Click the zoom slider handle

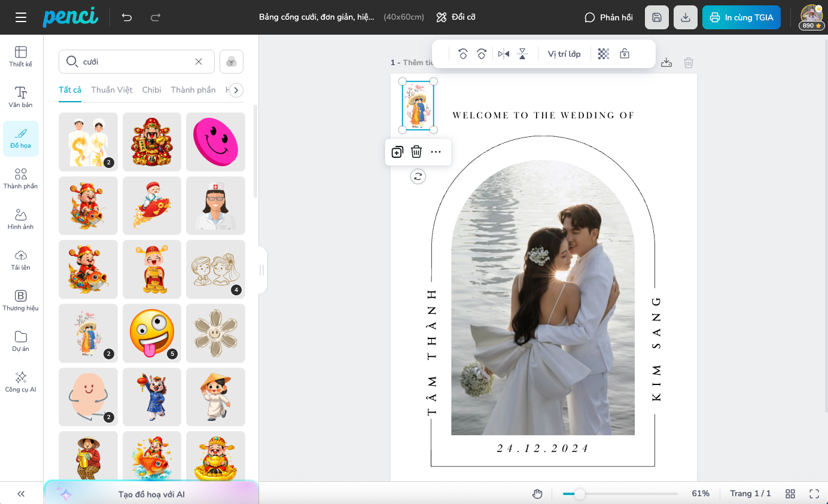click(579, 494)
